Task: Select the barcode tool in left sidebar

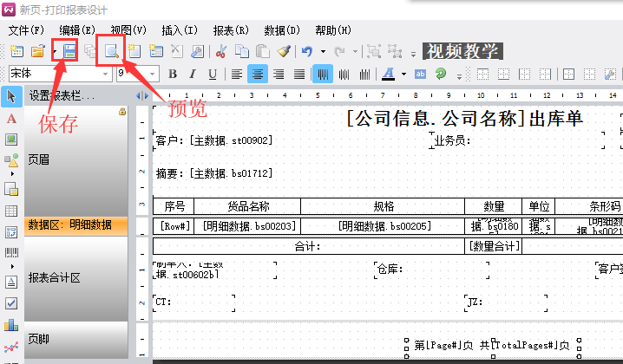Action: click(11, 254)
